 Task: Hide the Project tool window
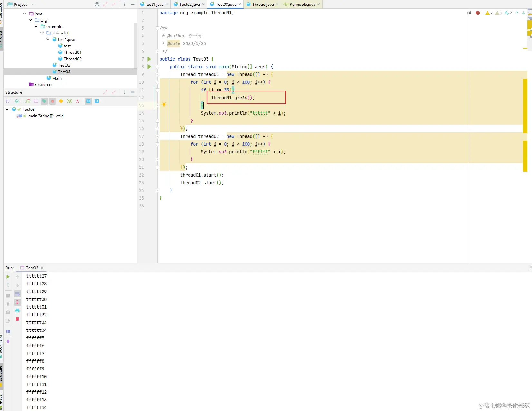point(132,4)
